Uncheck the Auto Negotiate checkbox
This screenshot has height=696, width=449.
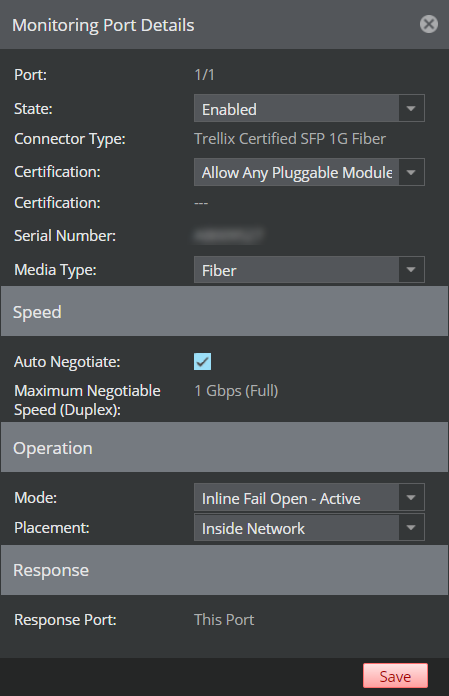coord(202,362)
